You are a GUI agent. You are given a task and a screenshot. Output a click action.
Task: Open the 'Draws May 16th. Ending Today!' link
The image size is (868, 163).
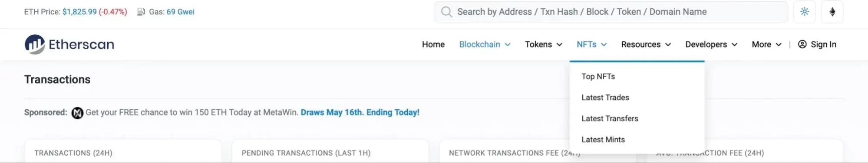click(360, 112)
